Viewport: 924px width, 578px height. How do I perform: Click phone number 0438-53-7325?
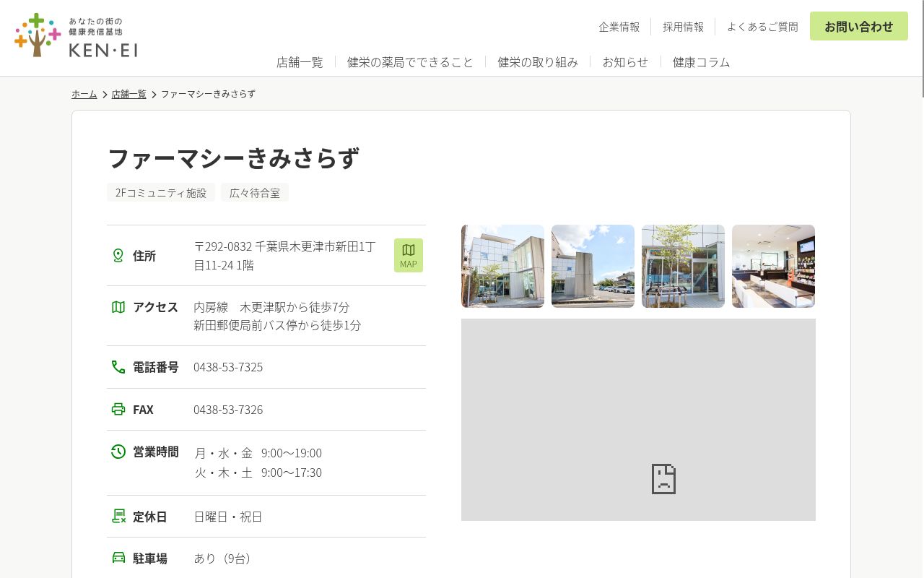tap(228, 367)
